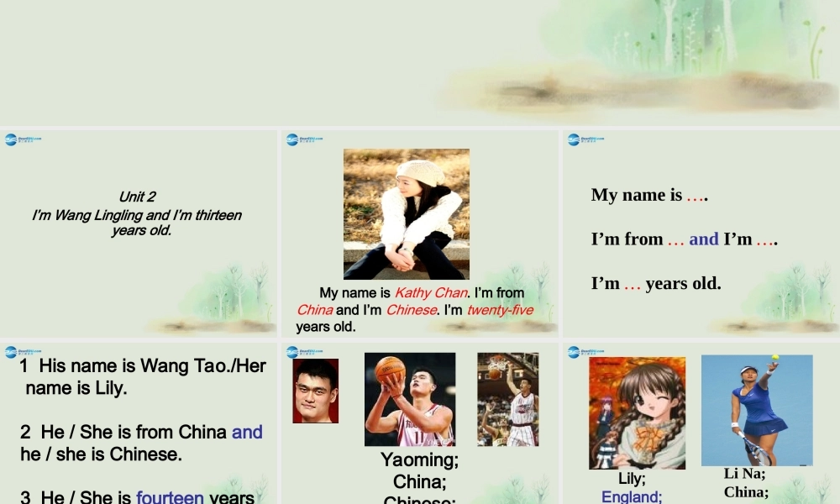Open the Unit 2 title slide
The height and width of the screenshot is (504, 840).
[139, 215]
